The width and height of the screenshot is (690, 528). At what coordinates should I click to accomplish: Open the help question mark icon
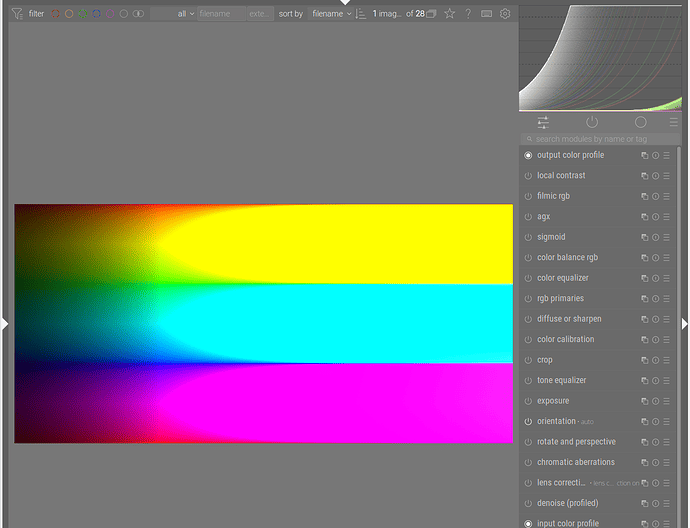[468, 14]
